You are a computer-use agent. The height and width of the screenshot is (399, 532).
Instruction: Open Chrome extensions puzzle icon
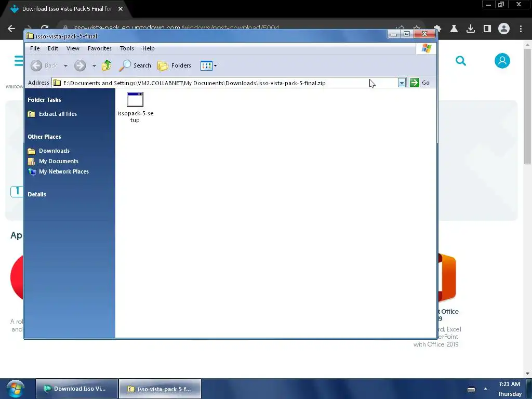click(x=437, y=29)
